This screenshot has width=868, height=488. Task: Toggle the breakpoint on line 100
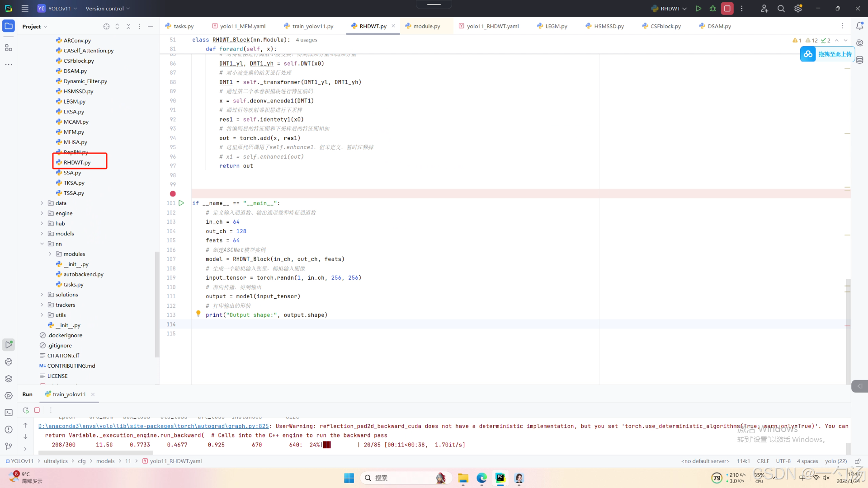coord(173,194)
